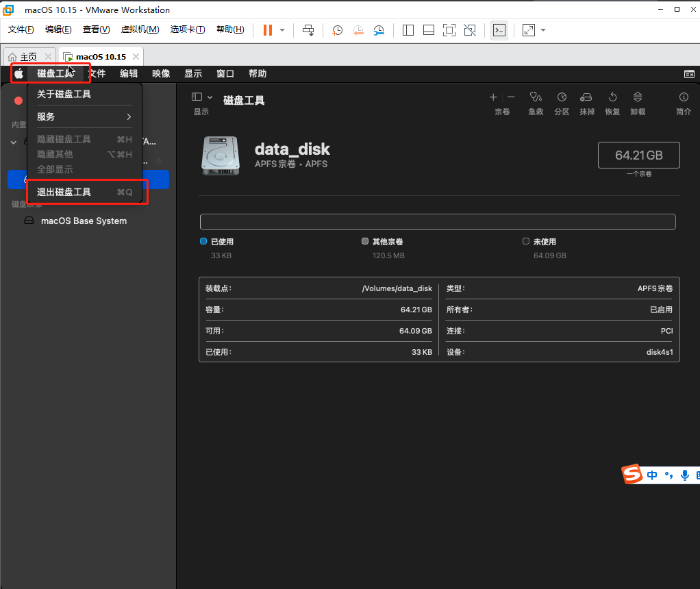Viewport: 700px width, 589px height.
Task: Open the VMware 文件(F) menu
Action: [21, 29]
